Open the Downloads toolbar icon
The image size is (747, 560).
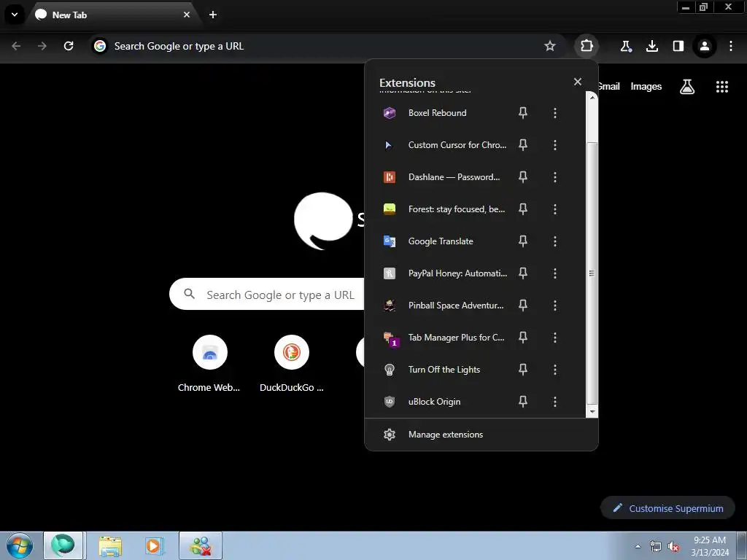[651, 46]
